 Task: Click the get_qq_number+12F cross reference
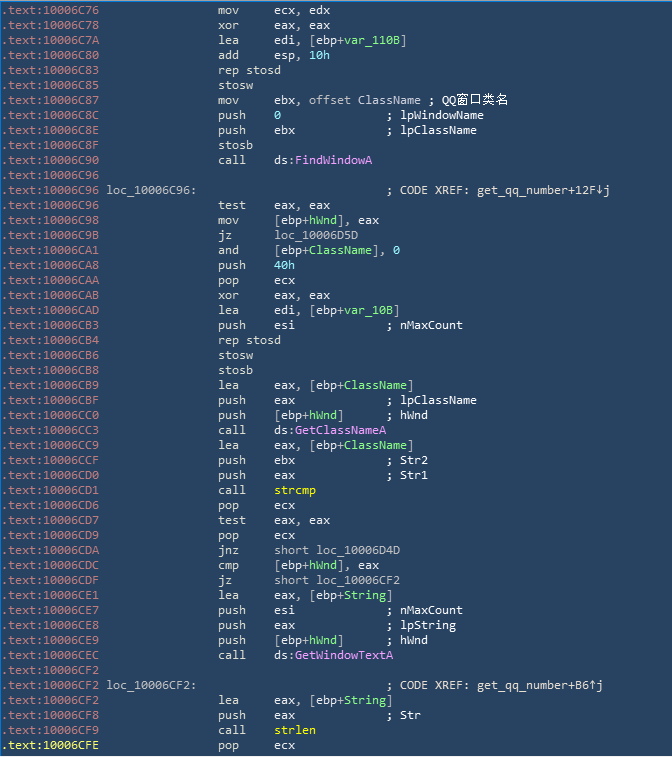[544, 190]
